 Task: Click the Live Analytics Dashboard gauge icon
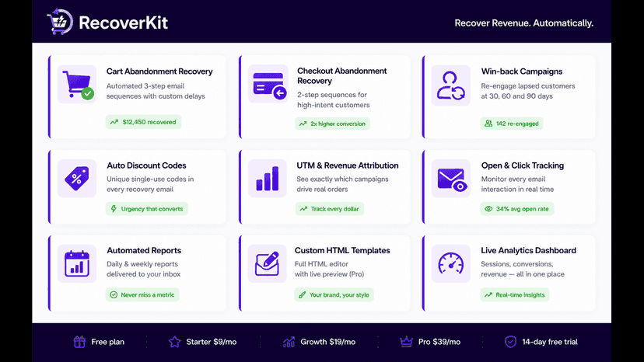coord(450,263)
